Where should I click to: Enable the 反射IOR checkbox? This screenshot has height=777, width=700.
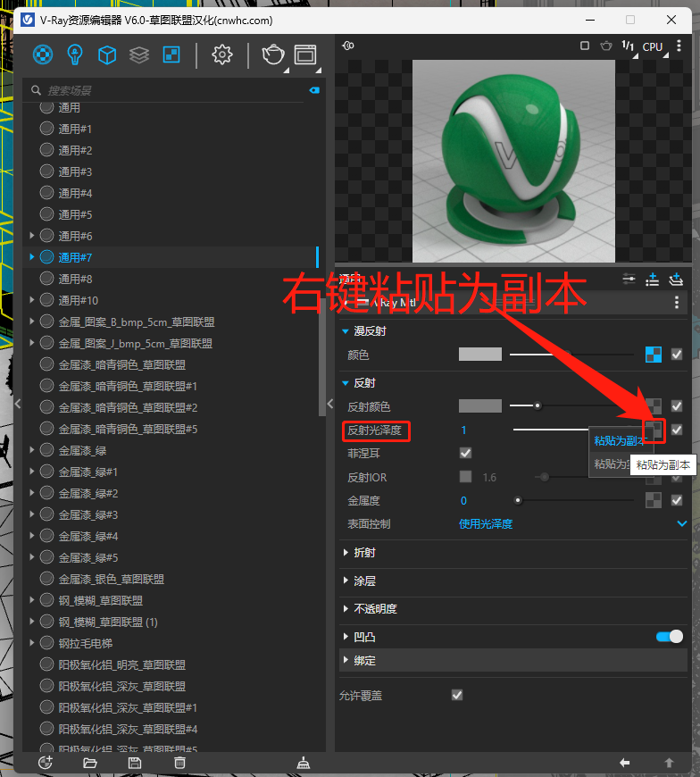coord(466,477)
